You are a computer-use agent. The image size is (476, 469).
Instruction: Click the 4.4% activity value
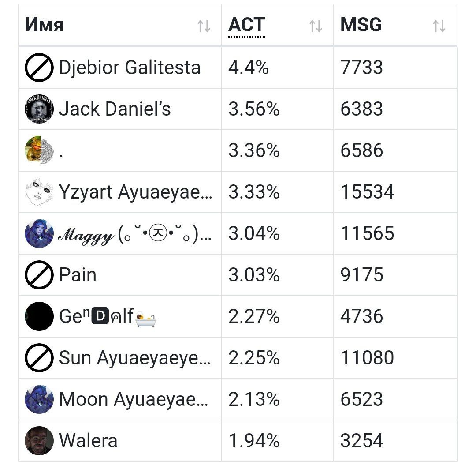click(x=248, y=68)
